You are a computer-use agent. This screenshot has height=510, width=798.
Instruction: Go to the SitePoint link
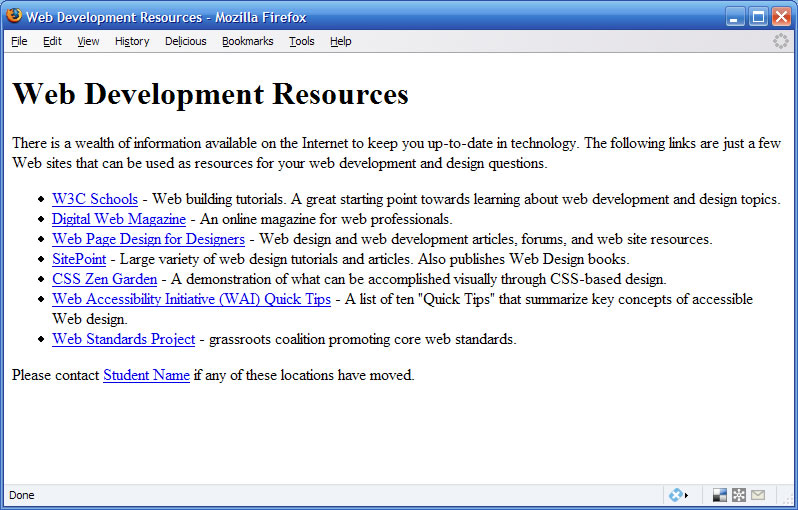79,259
